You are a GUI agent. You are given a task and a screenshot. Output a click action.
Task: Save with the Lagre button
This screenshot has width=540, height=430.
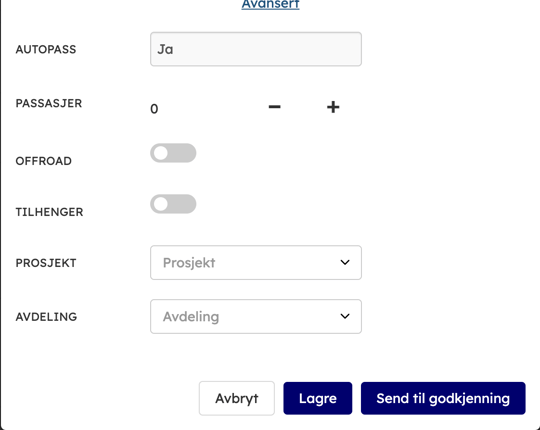318,398
